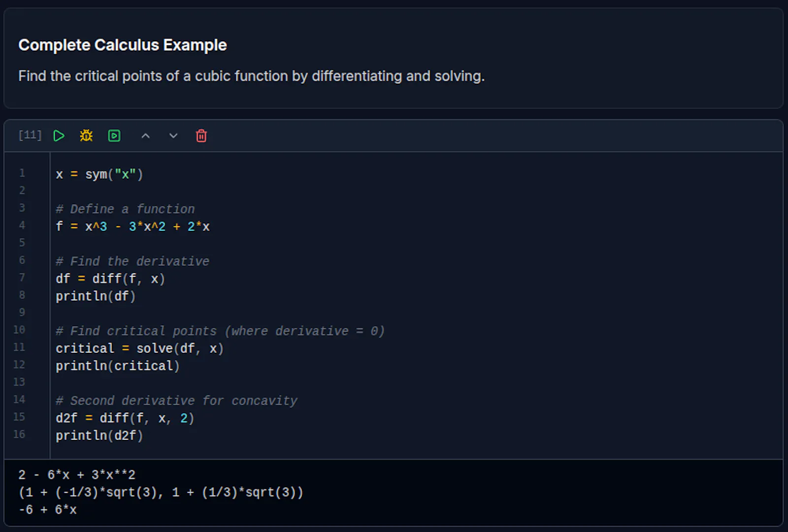The width and height of the screenshot is (788, 532).
Task: Run cell 11 with the green play icon
Action: pos(59,136)
